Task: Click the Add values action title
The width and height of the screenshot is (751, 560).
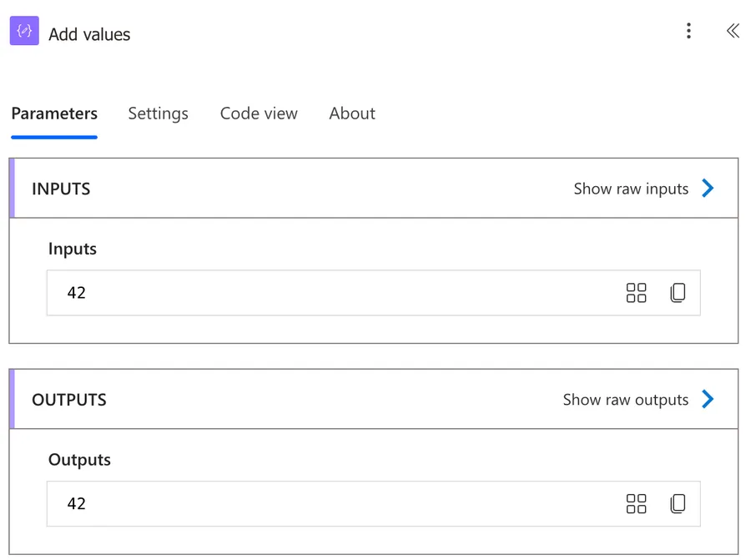Action: pyautogui.click(x=89, y=34)
